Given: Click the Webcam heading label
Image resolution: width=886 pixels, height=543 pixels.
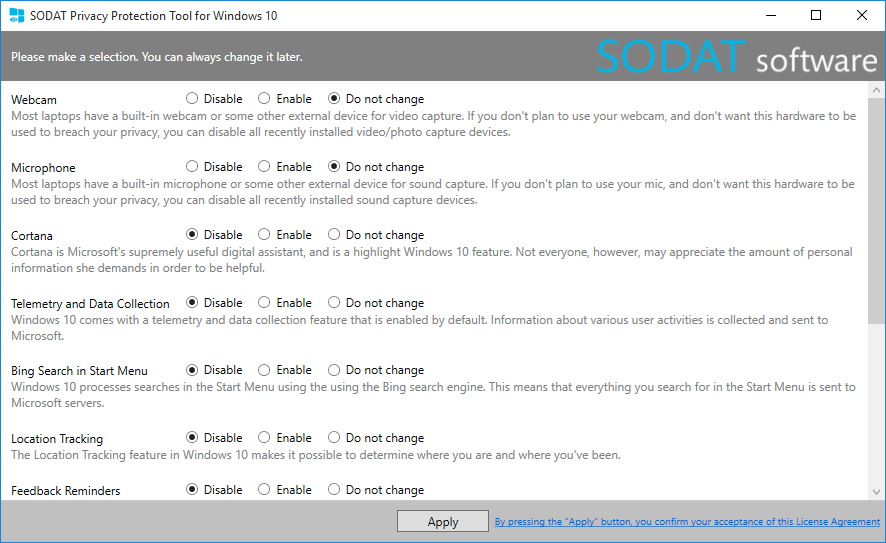Looking at the screenshot, I should click(x=34, y=100).
